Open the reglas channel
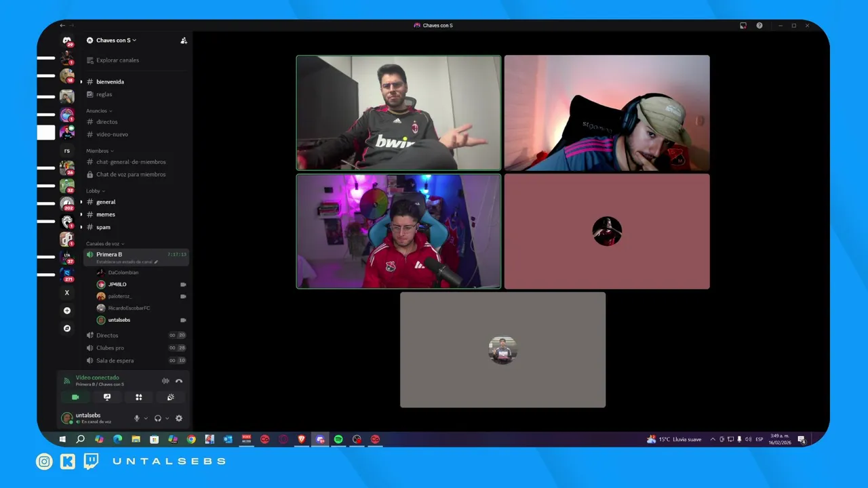This screenshot has width=868, height=488. 136,94
